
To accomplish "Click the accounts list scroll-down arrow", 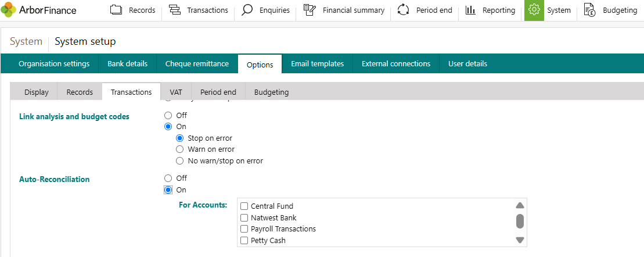I will tap(520, 240).
